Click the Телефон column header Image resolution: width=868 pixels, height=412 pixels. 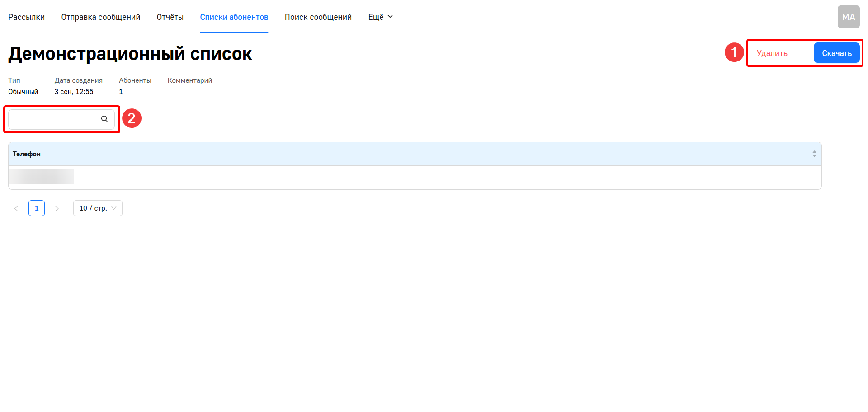pyautogui.click(x=27, y=154)
